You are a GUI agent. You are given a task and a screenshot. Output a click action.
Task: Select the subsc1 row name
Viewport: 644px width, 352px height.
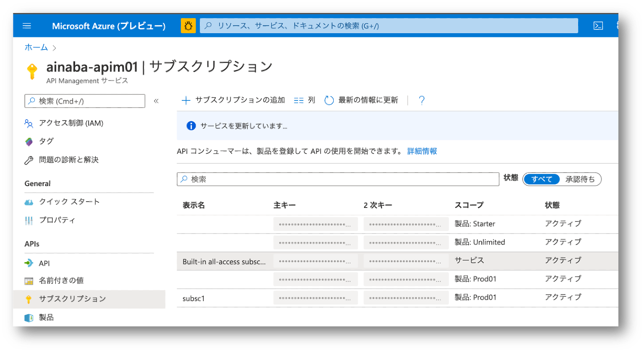click(194, 299)
